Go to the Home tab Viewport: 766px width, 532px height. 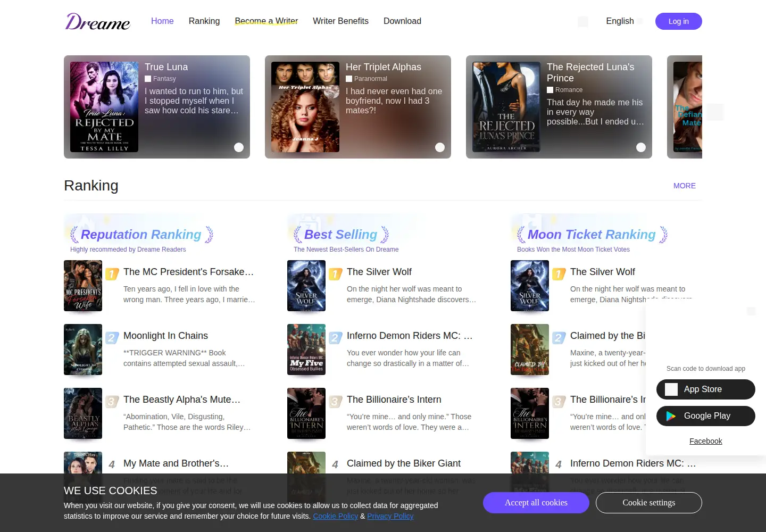pos(162,21)
